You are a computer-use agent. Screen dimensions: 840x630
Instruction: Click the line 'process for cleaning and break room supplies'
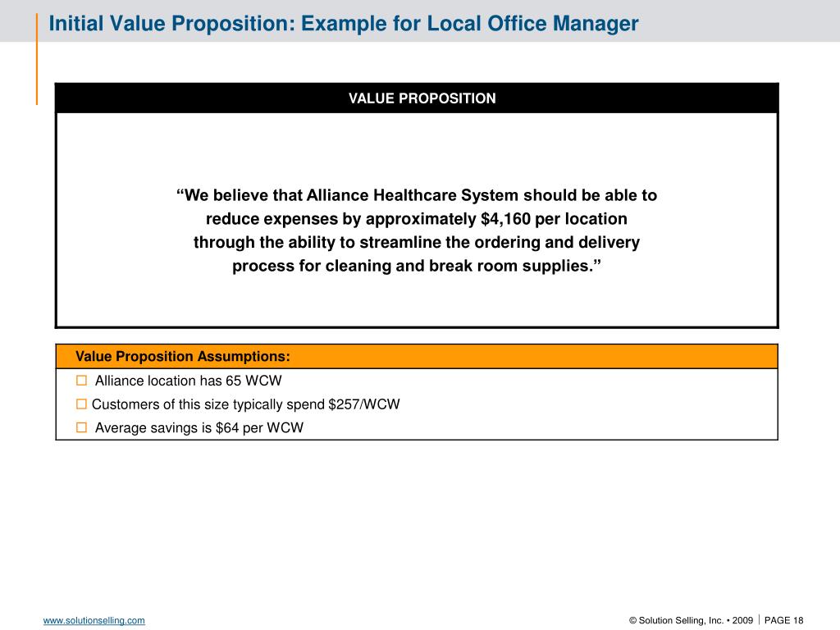pos(417,266)
